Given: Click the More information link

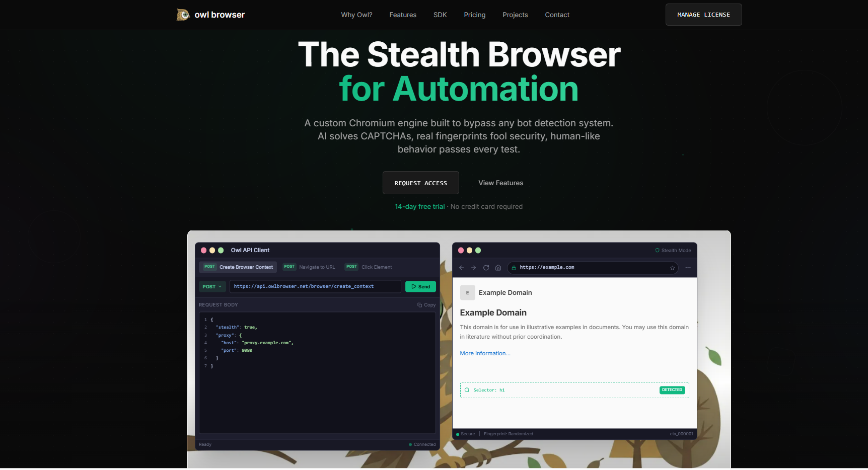Looking at the screenshot, I should click(x=484, y=353).
